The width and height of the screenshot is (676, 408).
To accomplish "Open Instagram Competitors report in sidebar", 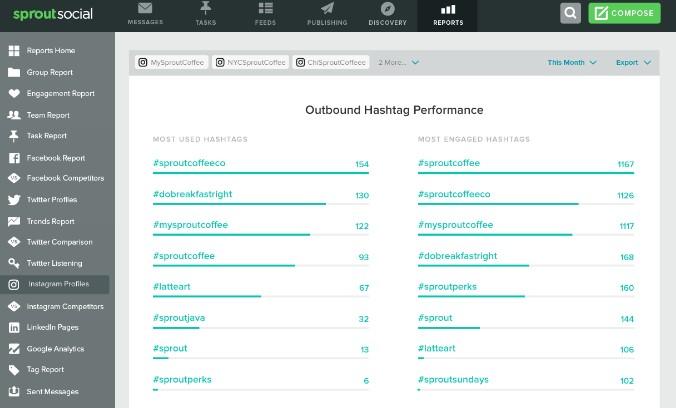I will click(64, 306).
